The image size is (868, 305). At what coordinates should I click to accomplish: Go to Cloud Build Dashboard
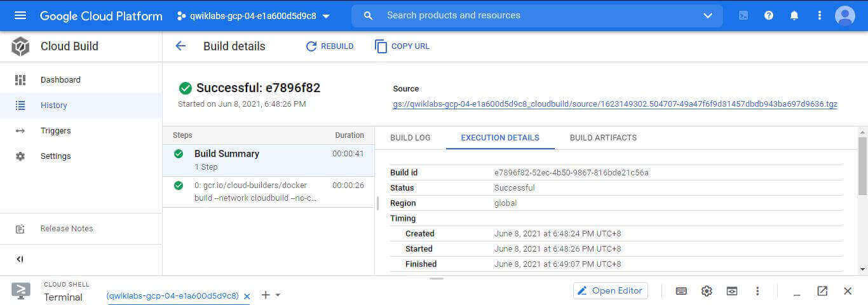pyautogui.click(x=81, y=80)
